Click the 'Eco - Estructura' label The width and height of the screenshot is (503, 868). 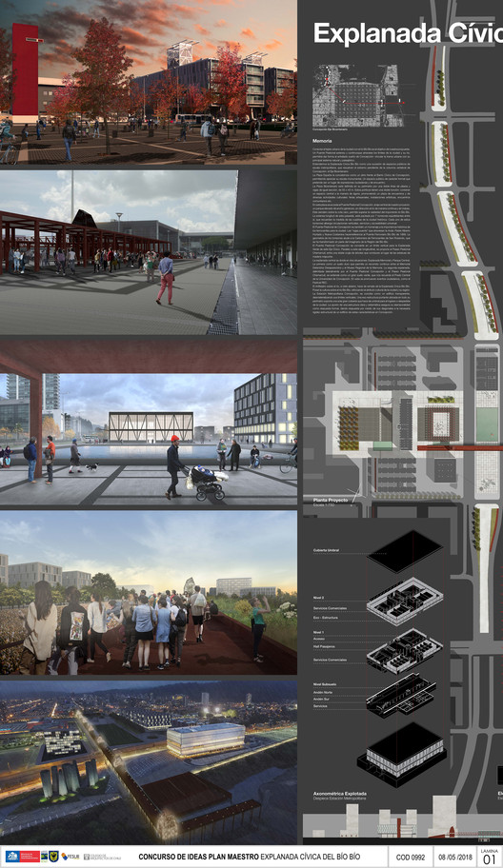pos(325,618)
